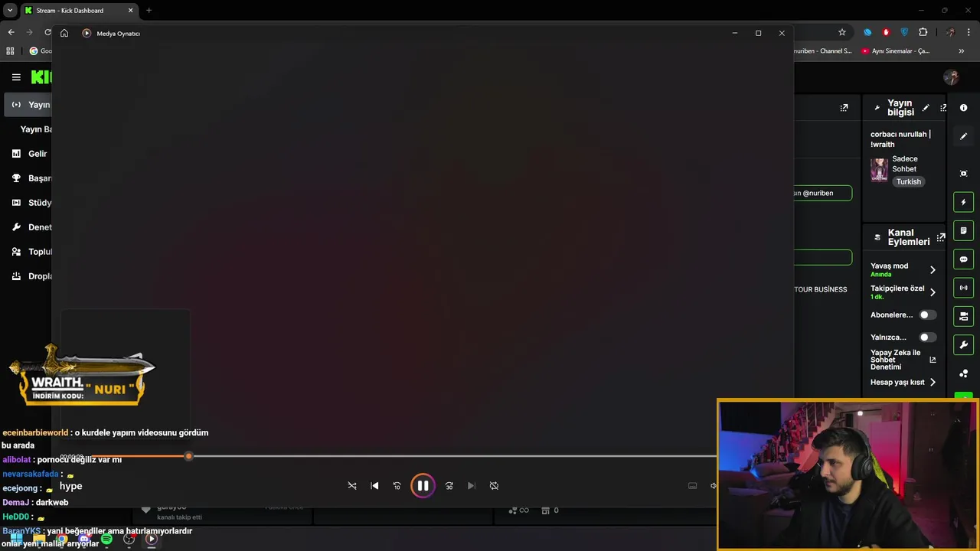Open the Aynı Sinemalar bookmark
The image size is (980, 551).
[x=895, y=51]
